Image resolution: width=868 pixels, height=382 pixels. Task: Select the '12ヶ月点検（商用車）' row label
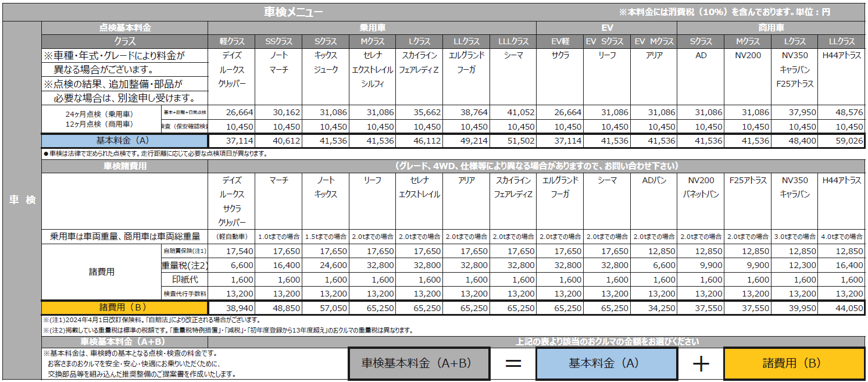coord(100,124)
